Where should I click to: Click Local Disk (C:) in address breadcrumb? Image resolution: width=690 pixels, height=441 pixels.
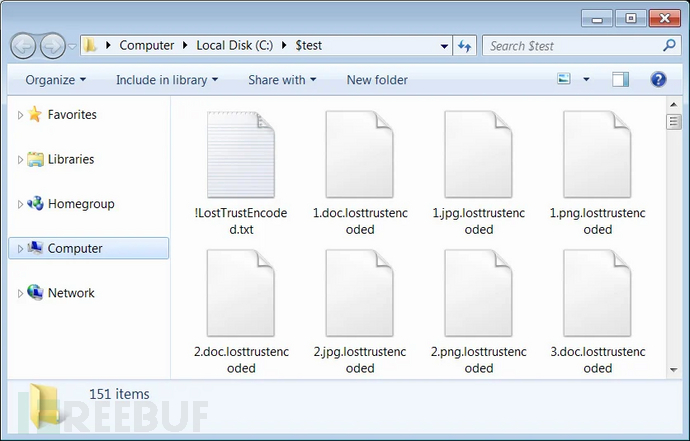(x=237, y=46)
